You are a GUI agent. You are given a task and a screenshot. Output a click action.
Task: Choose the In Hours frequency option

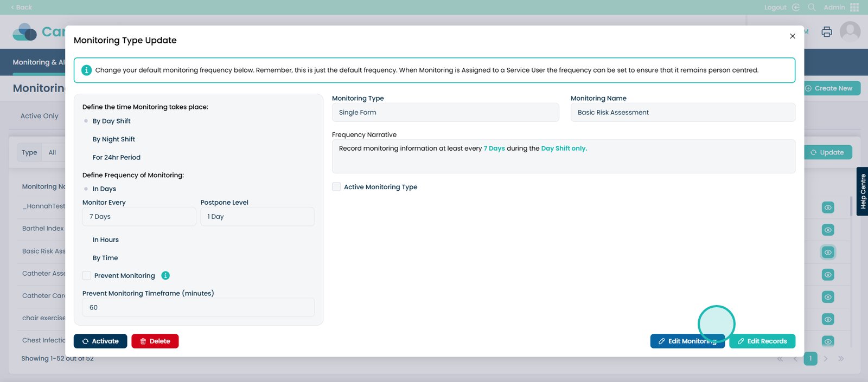(x=105, y=240)
